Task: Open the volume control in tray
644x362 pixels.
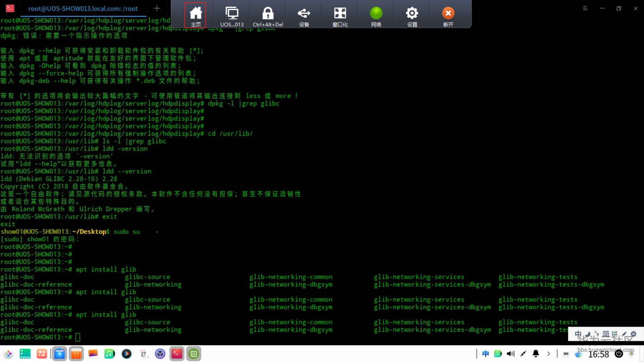Action: [x=511, y=354]
